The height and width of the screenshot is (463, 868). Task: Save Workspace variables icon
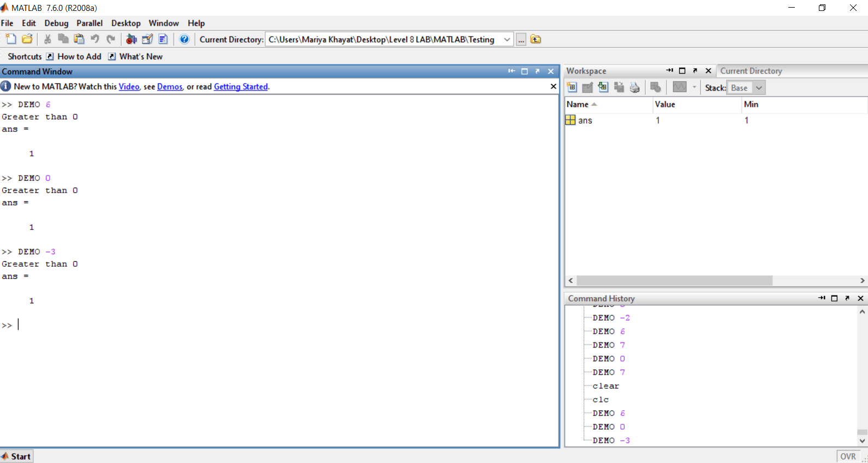coord(619,87)
